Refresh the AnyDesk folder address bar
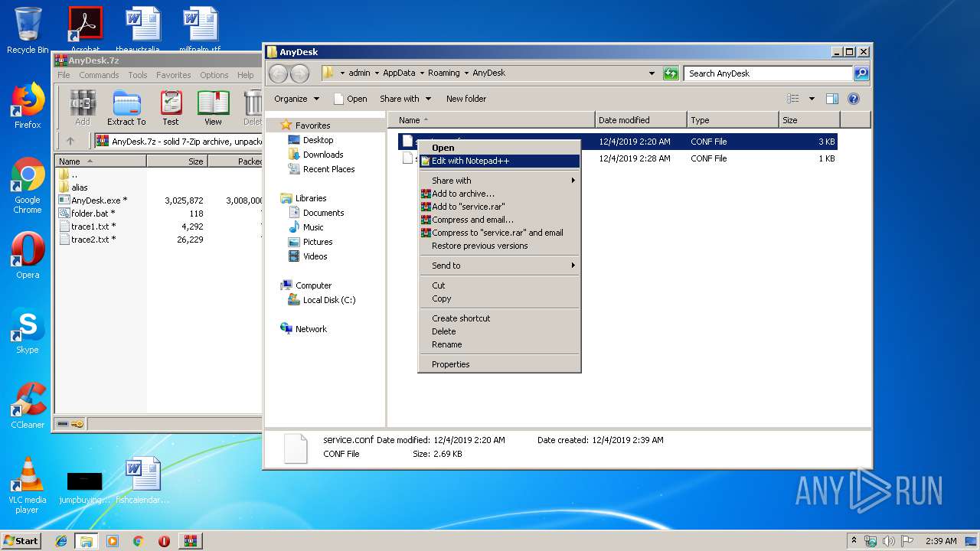Screen dimensions: 980x551 [671, 73]
